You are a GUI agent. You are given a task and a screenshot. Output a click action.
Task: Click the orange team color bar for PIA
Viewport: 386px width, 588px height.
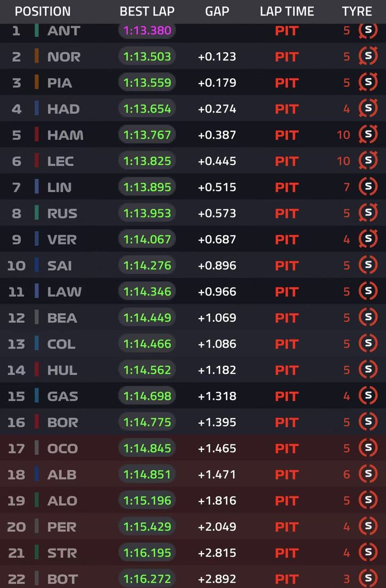tap(36, 82)
